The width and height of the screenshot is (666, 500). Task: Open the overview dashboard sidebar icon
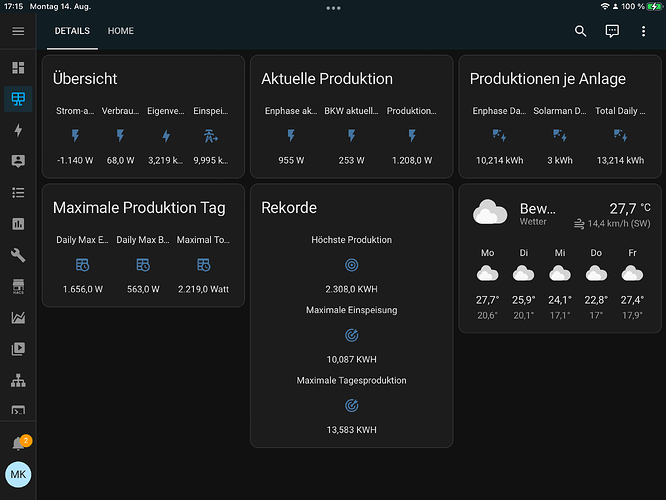coord(18,68)
